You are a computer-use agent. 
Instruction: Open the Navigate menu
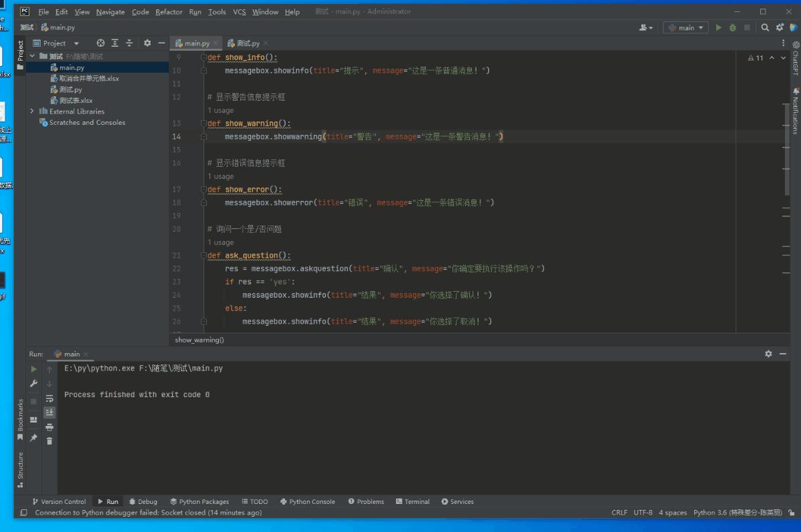[109, 11]
